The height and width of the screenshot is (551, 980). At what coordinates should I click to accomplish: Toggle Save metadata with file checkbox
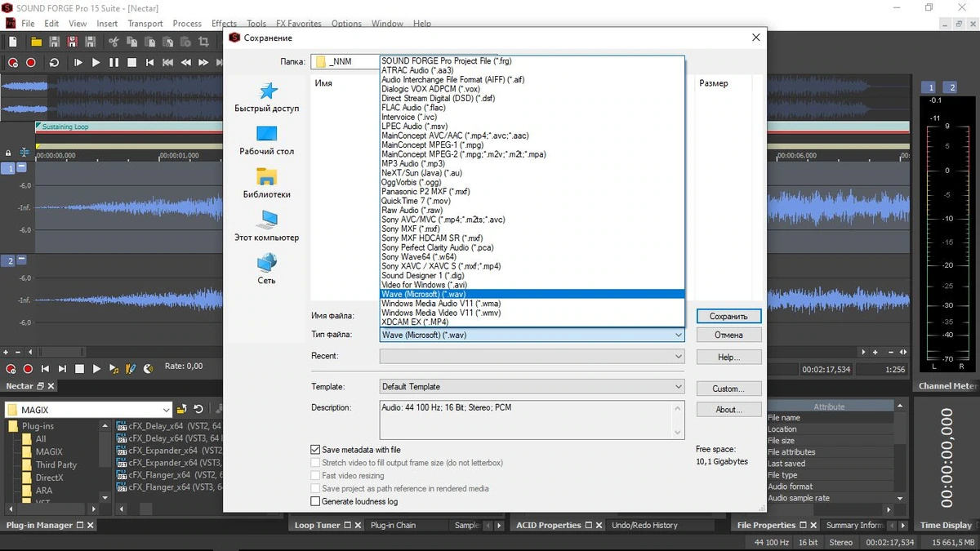pyautogui.click(x=315, y=450)
